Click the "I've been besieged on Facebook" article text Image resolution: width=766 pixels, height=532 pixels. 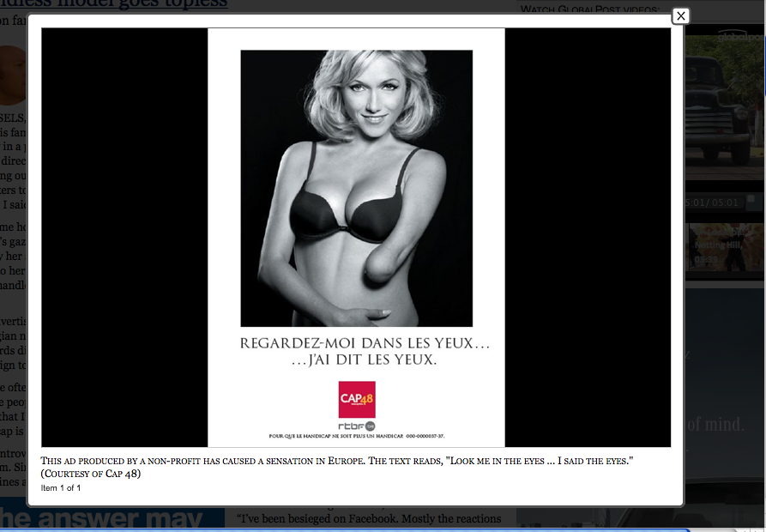369,519
